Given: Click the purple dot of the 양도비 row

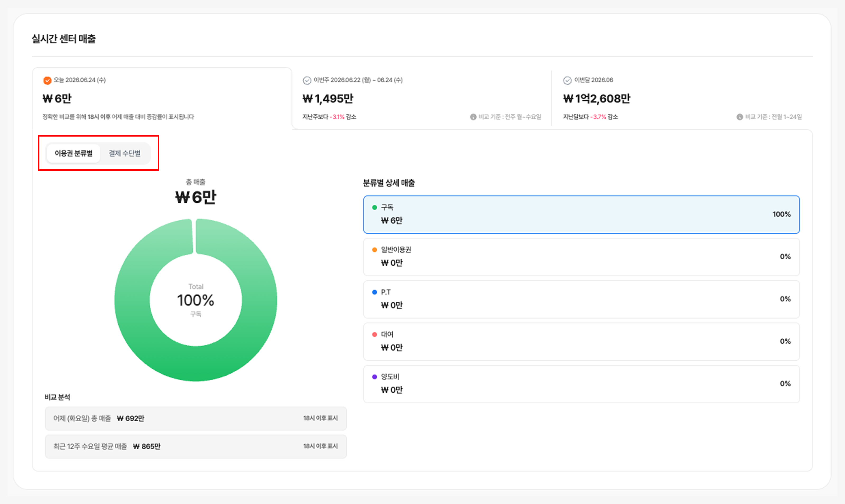Looking at the screenshot, I should [375, 377].
